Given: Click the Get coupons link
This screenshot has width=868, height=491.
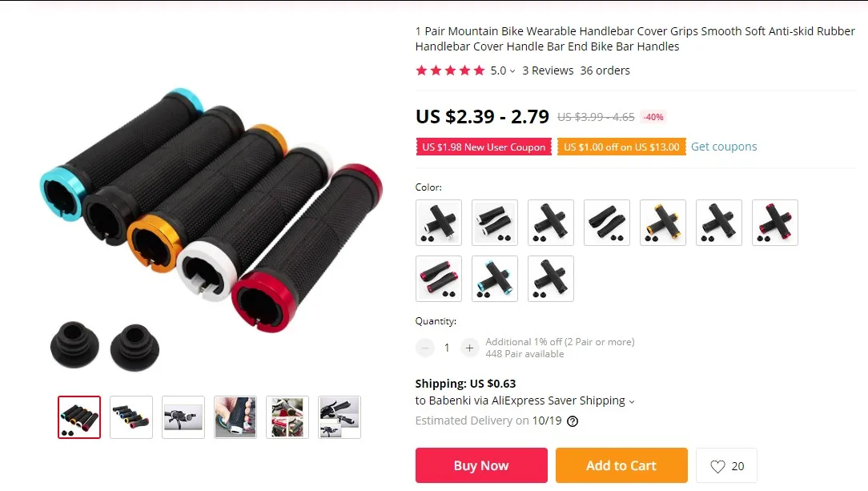Looking at the screenshot, I should (x=724, y=147).
